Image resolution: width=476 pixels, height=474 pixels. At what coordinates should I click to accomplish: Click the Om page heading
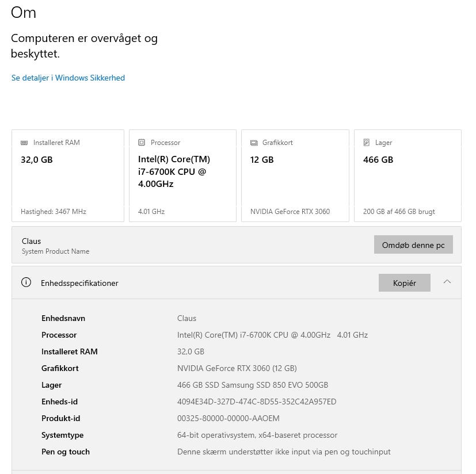pos(24,13)
